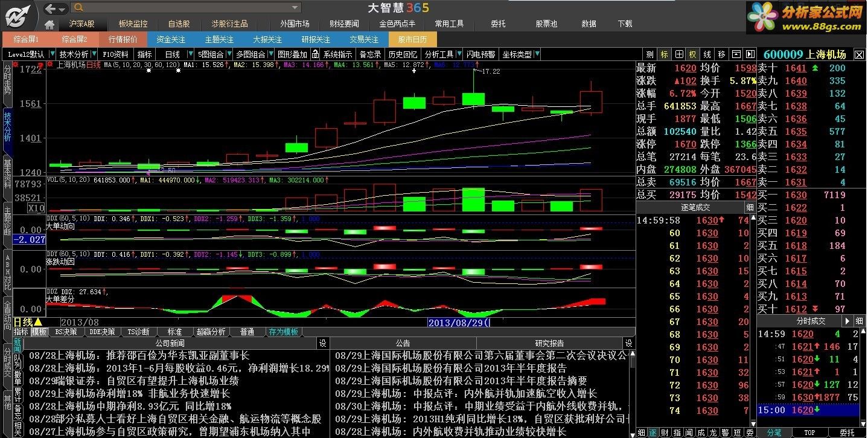Go to the home page icon
This screenshot has height=438, width=868.
tap(49, 24)
